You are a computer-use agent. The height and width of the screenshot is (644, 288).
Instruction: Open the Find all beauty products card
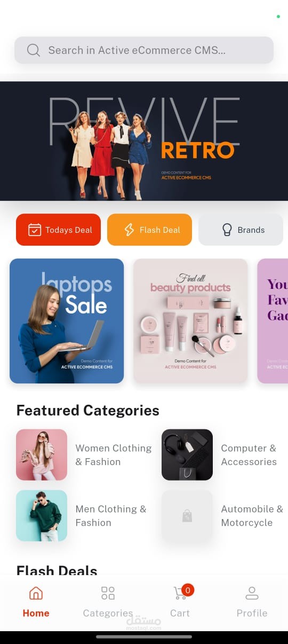click(x=190, y=321)
